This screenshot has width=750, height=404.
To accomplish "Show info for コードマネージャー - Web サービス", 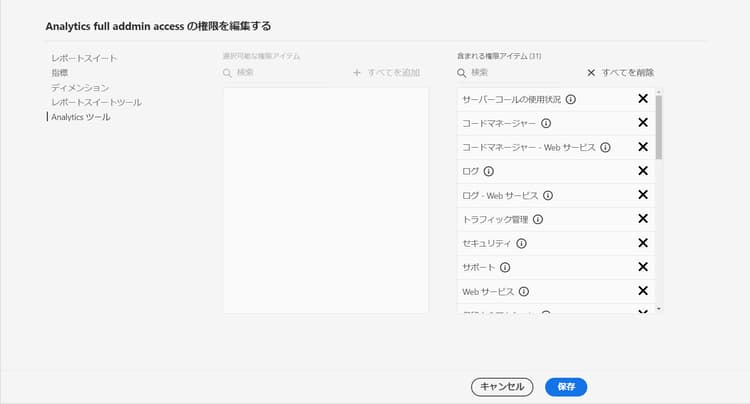I will coord(605,147).
